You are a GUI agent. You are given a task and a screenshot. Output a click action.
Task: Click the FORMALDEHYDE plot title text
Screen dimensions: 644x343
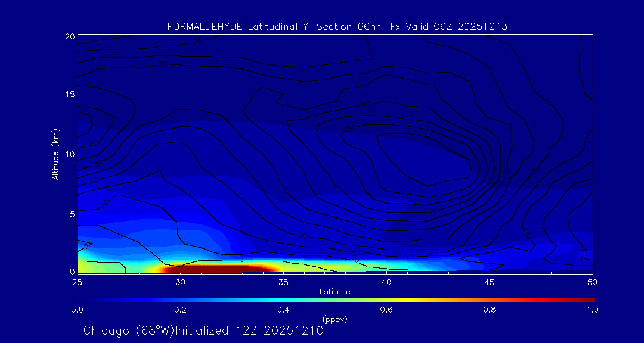pyautogui.click(x=337, y=27)
